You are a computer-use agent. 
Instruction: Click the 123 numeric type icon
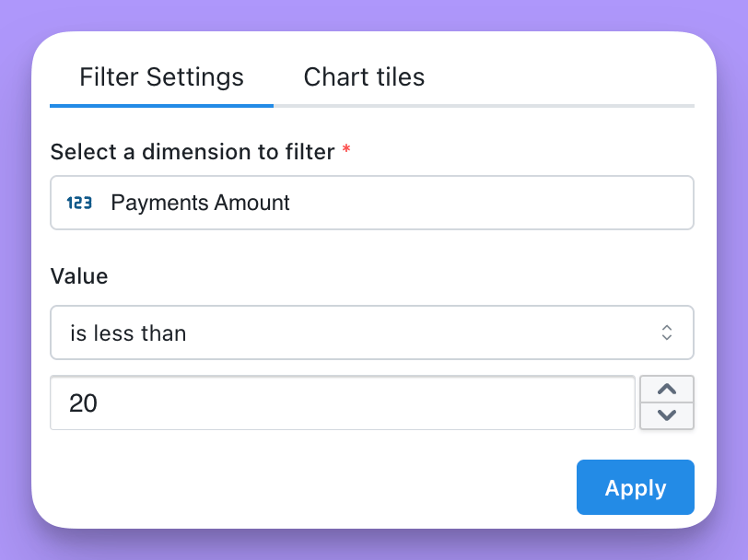point(79,203)
